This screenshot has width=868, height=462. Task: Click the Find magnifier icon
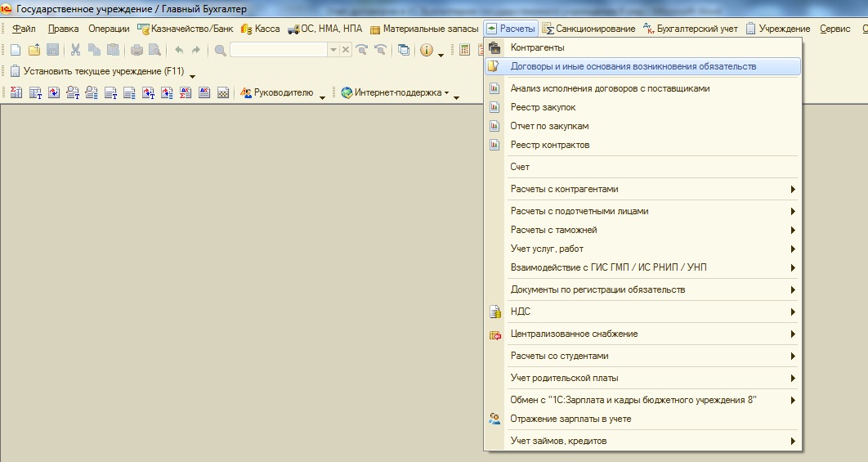coord(221,51)
